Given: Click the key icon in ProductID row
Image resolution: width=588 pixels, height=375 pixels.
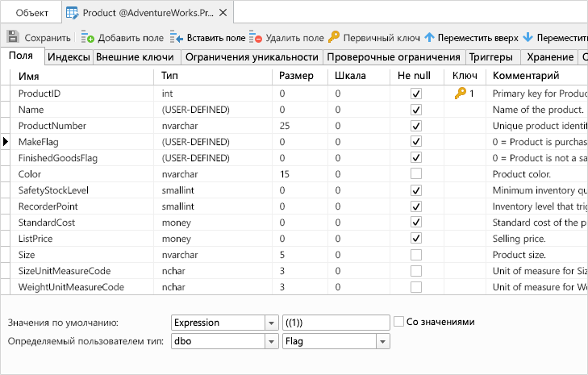Looking at the screenshot, I should click(x=460, y=93).
